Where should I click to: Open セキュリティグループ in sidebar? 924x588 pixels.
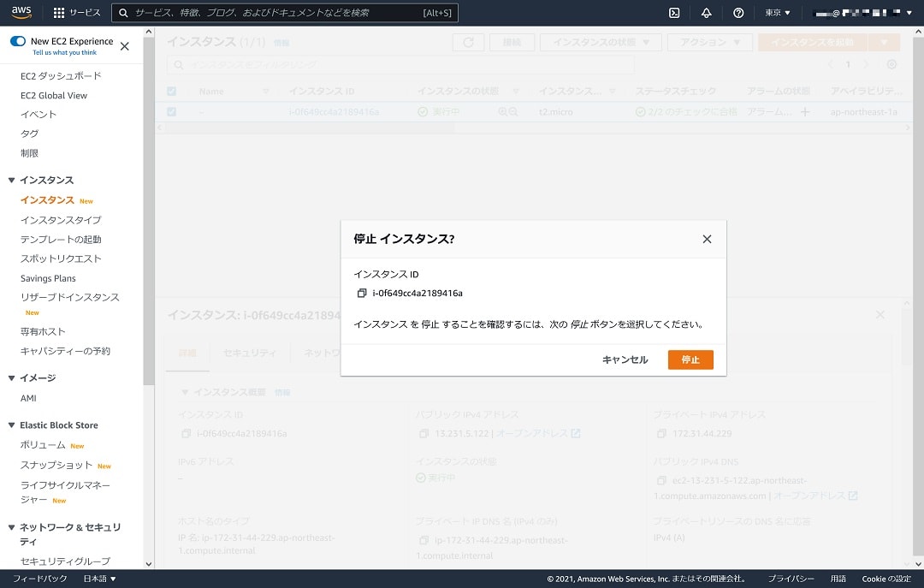point(65,561)
